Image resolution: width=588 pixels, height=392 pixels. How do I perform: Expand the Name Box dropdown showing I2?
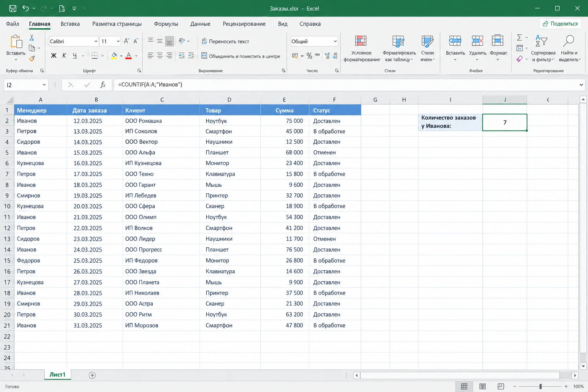coord(44,85)
